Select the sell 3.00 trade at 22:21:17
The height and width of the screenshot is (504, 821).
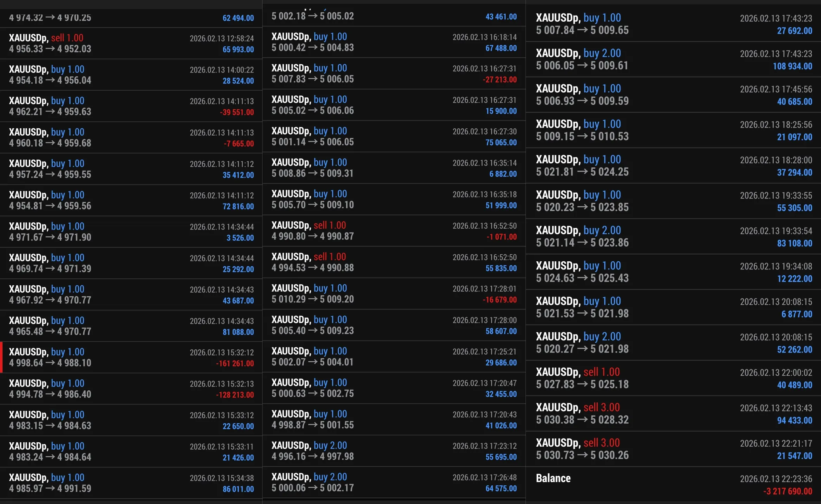[x=673, y=449]
